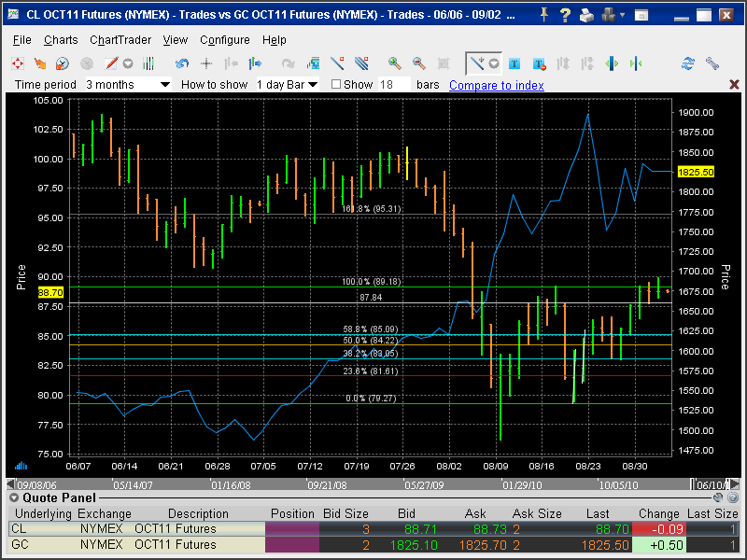The height and width of the screenshot is (560, 747).
Task: Zoom out of the chart
Action: click(x=418, y=63)
